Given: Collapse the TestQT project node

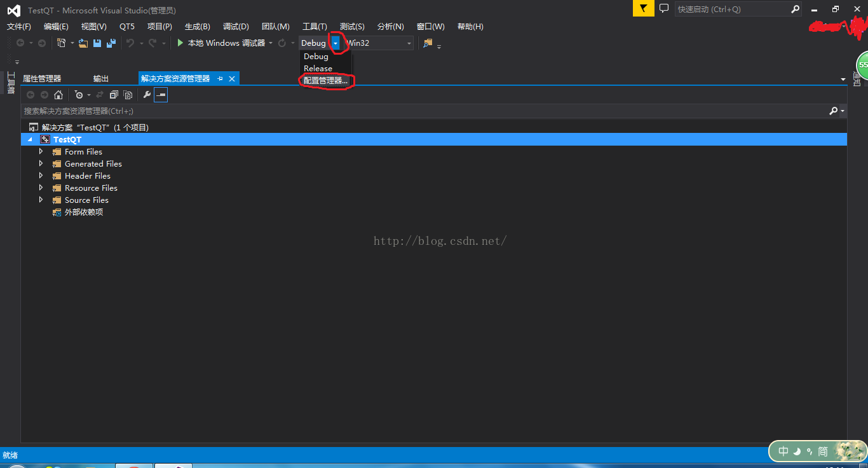Looking at the screenshot, I should point(30,139).
